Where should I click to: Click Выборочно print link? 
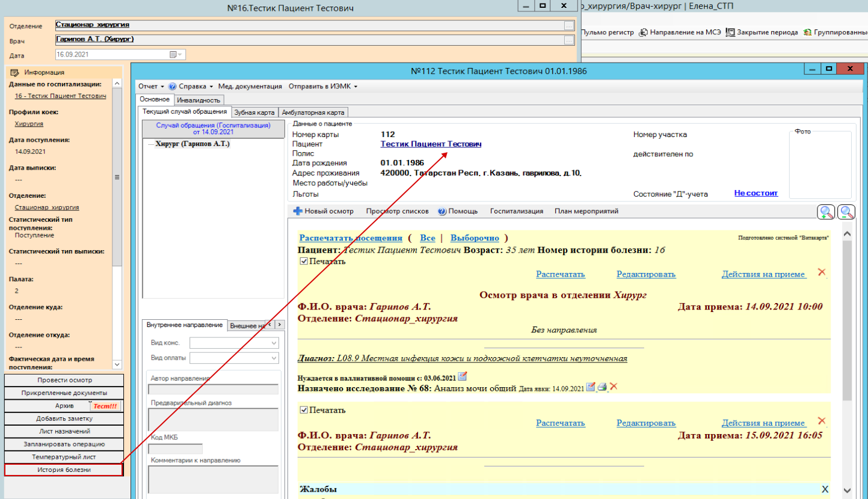pyautogui.click(x=475, y=238)
